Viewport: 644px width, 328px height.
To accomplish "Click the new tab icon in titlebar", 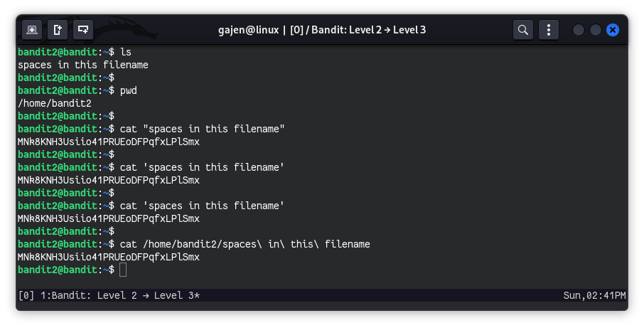I will (x=31, y=29).
